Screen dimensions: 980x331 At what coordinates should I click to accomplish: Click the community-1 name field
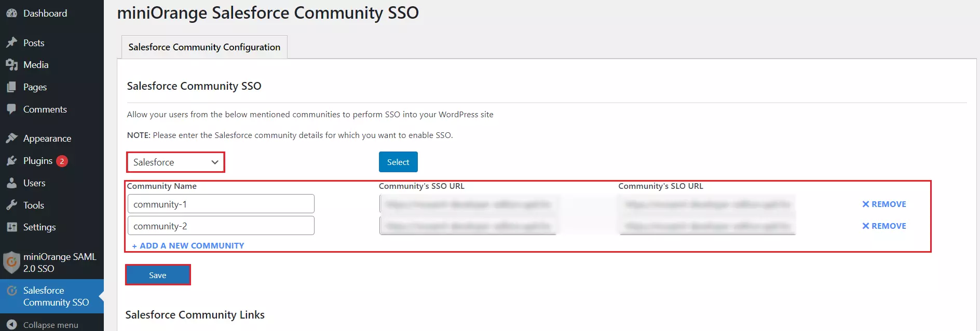[221, 204]
